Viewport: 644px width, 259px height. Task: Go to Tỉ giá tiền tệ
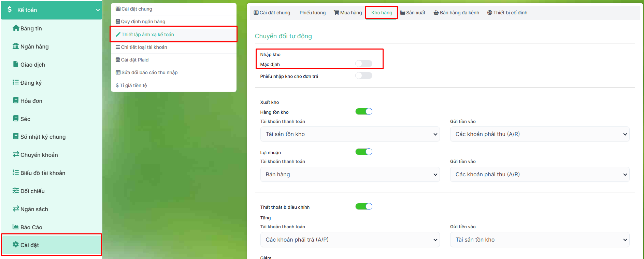133,85
